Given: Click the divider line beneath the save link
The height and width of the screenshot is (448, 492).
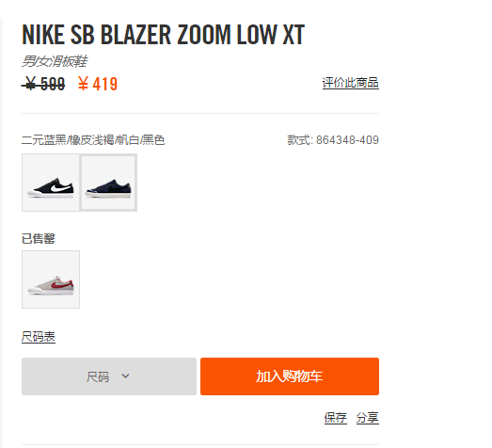Looking at the screenshot, I should (x=200, y=444).
